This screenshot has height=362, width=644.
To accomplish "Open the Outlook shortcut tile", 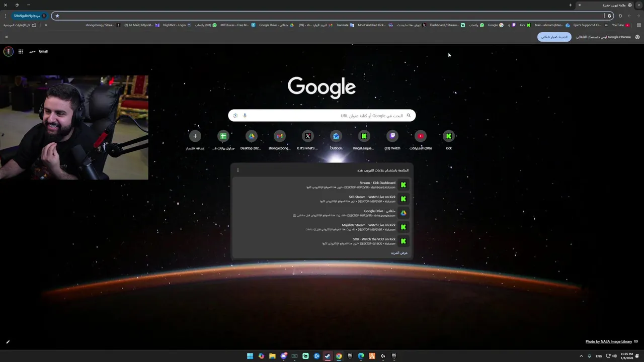I will 336,139.
